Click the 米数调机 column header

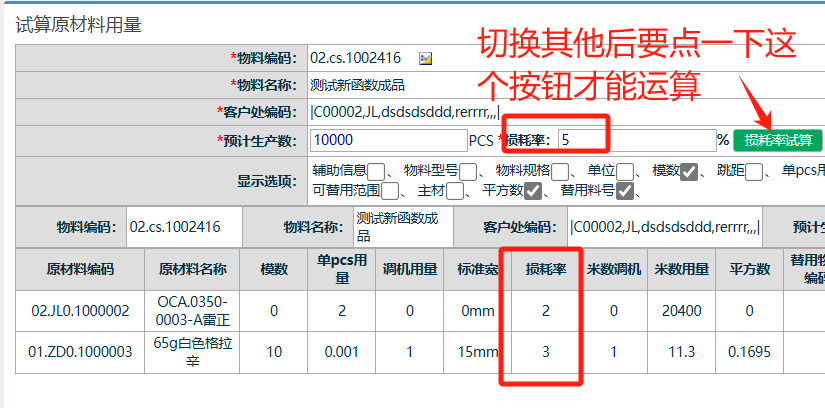(613, 270)
